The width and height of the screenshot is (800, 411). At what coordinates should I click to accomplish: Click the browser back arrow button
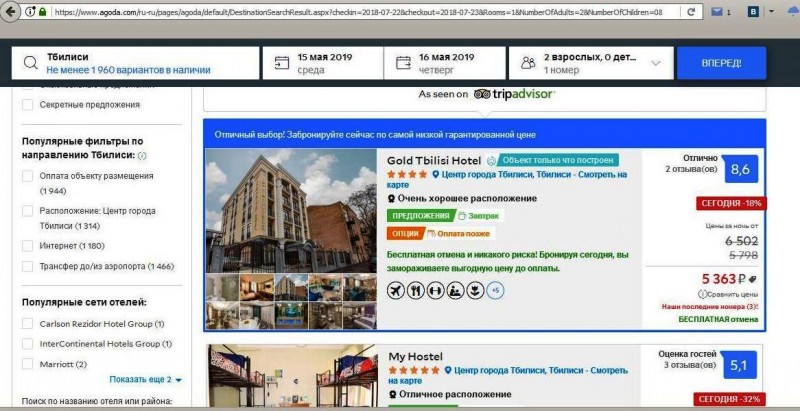click(x=10, y=11)
